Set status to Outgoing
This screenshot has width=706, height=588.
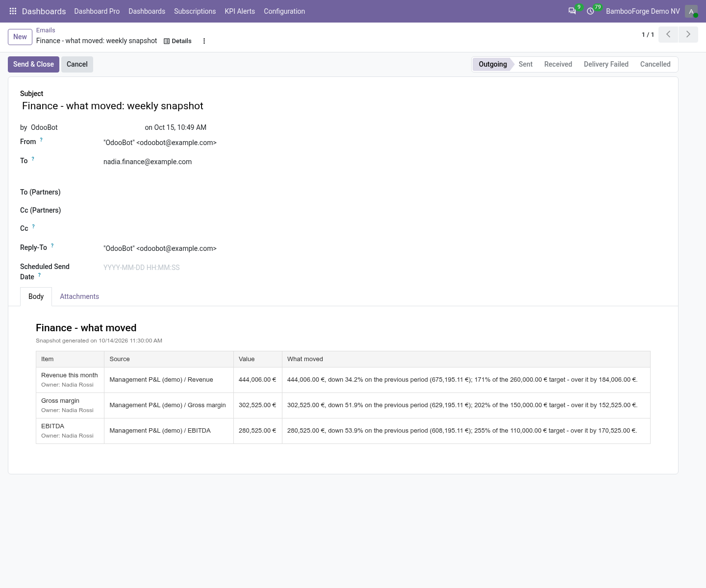[493, 64]
